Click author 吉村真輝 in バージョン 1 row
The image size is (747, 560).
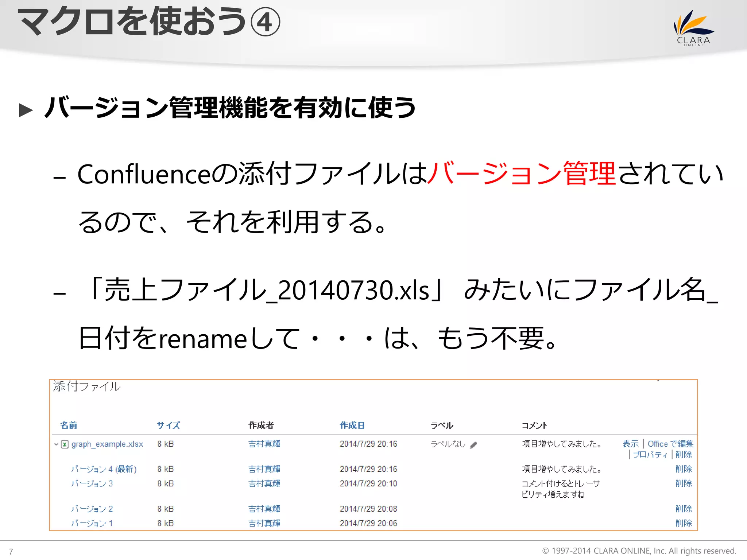264,524
